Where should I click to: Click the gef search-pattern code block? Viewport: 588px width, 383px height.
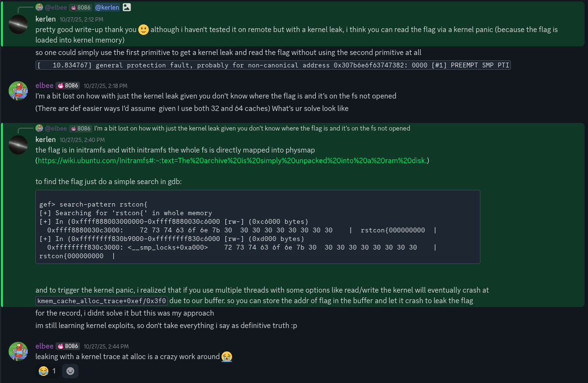click(x=257, y=227)
